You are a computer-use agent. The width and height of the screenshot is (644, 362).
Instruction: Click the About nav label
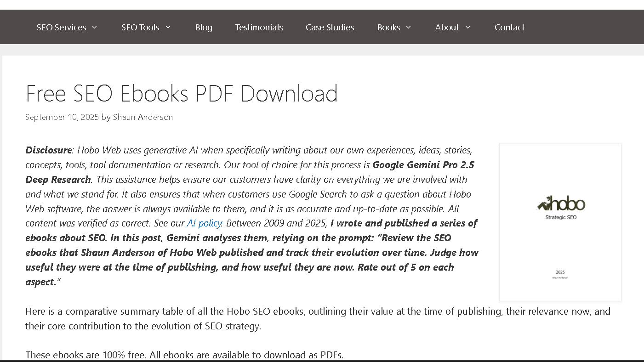click(447, 27)
